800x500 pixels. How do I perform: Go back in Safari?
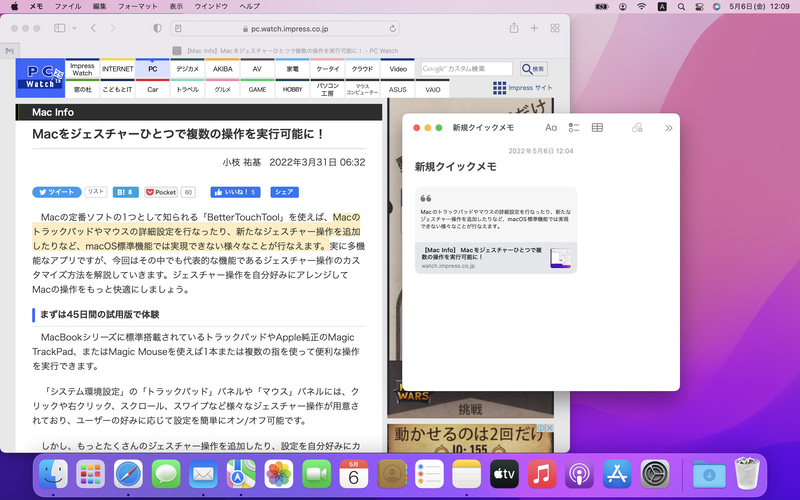coord(93,28)
